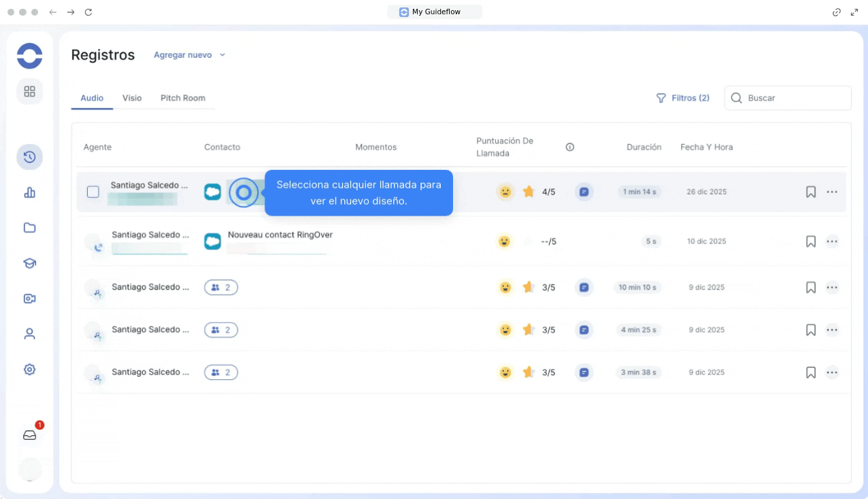Open the inbox with notification badge
Screen dimensions: 868x499
[30, 435]
